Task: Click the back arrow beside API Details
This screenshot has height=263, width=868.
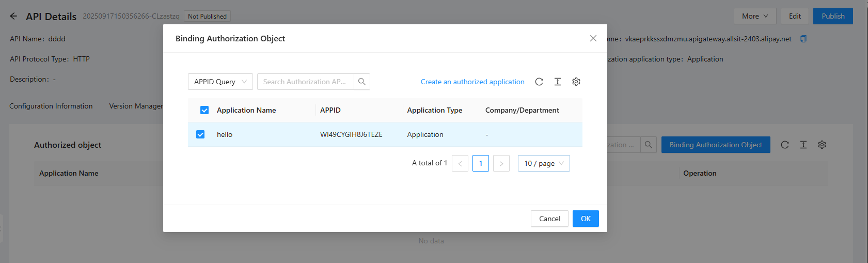Action: [13, 16]
